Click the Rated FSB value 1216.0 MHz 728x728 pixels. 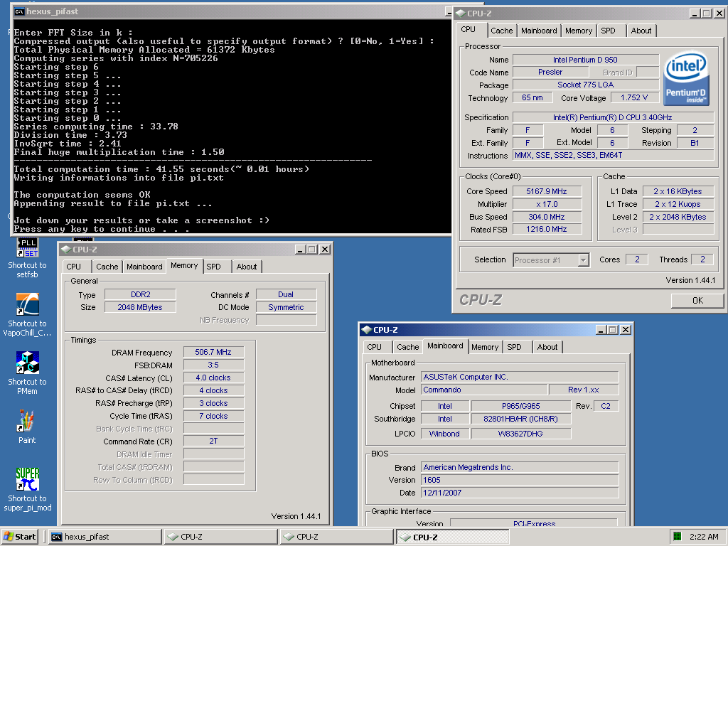click(547, 230)
